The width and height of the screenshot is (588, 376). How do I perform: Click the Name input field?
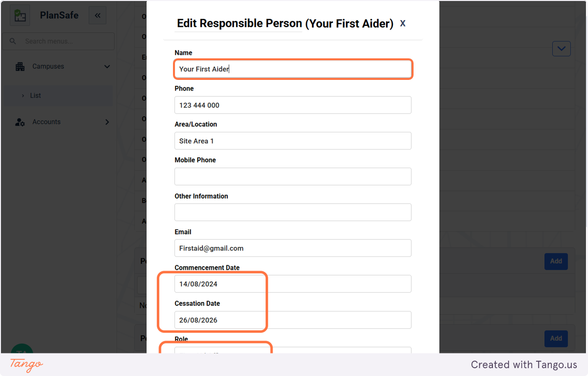293,69
